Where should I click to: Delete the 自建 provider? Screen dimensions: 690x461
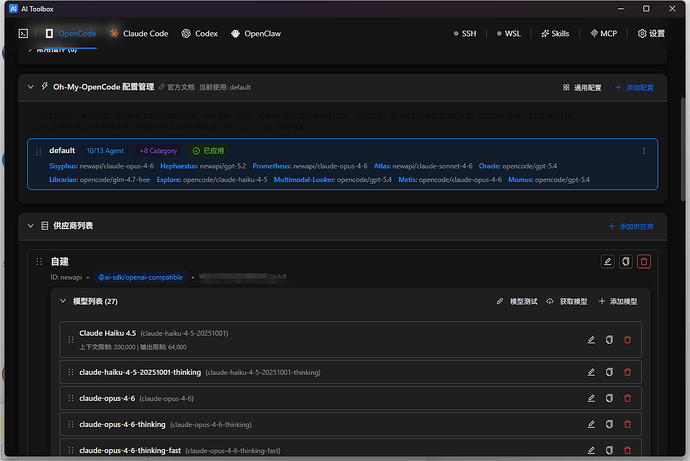pos(644,262)
